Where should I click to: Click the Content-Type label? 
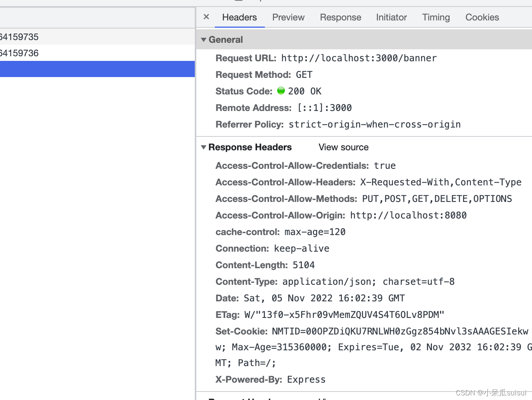(x=246, y=282)
